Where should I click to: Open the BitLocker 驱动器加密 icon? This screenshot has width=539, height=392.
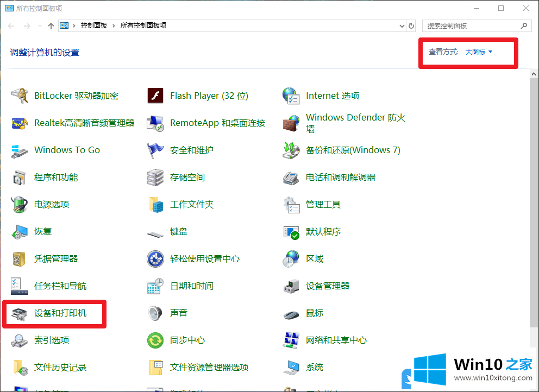pos(19,96)
